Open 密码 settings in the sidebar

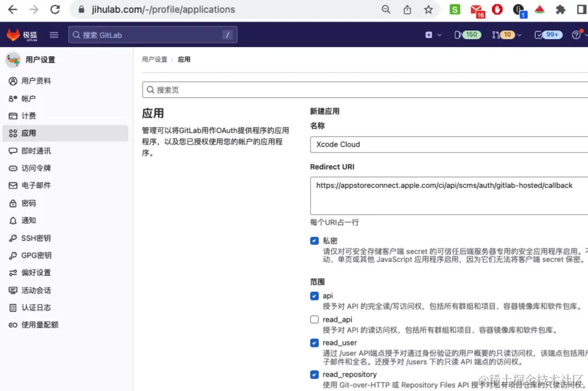point(65,203)
